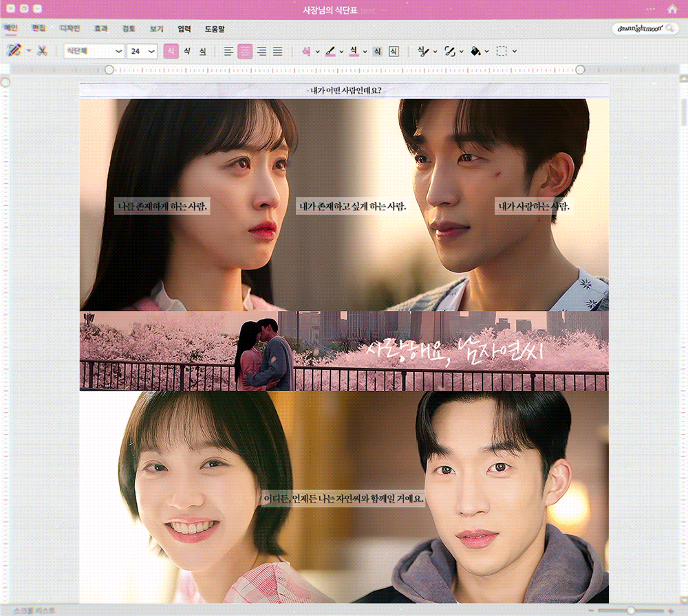
Task: Select the 검토 tab
Action: tap(129, 28)
